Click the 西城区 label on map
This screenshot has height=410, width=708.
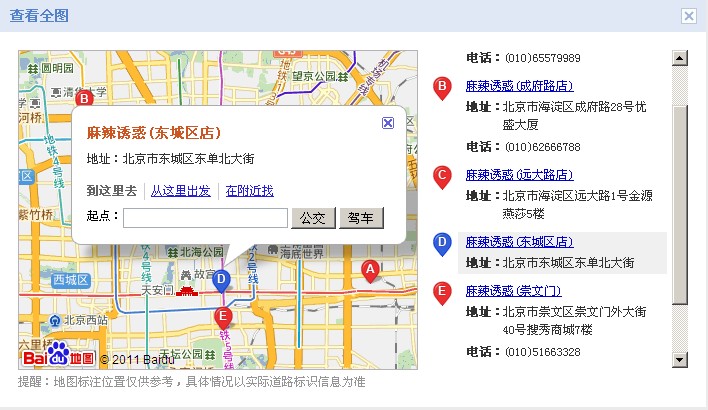pyautogui.click(x=70, y=280)
